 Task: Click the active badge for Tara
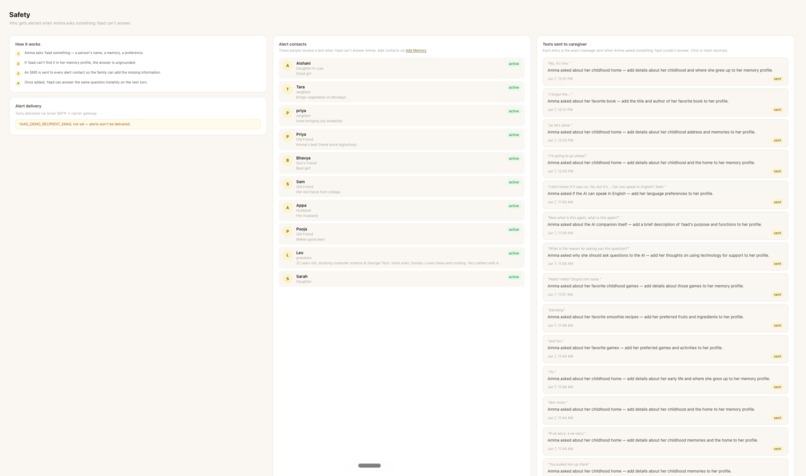coord(514,87)
